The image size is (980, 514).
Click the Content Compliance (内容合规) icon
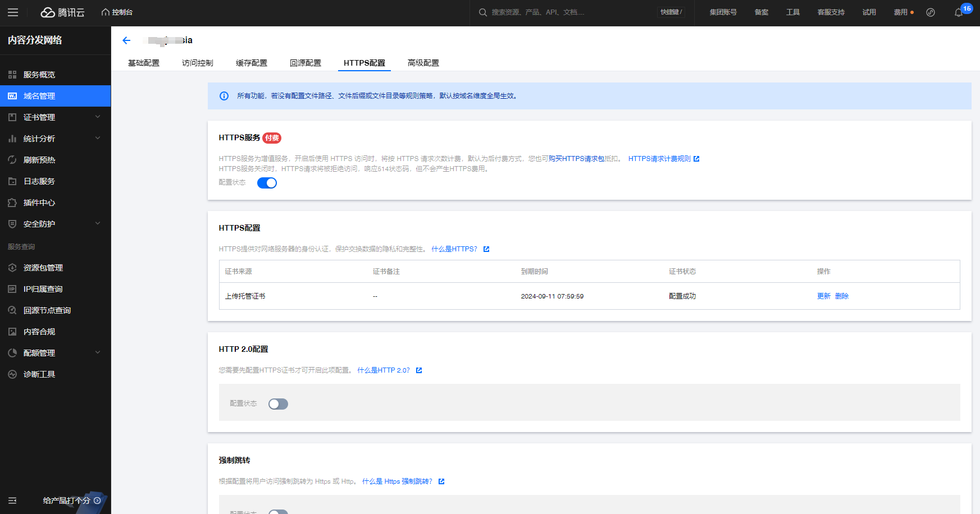click(12, 332)
